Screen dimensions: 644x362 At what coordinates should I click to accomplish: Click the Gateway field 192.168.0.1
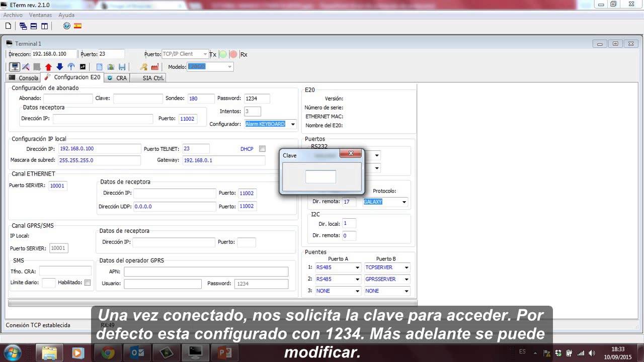(223, 160)
